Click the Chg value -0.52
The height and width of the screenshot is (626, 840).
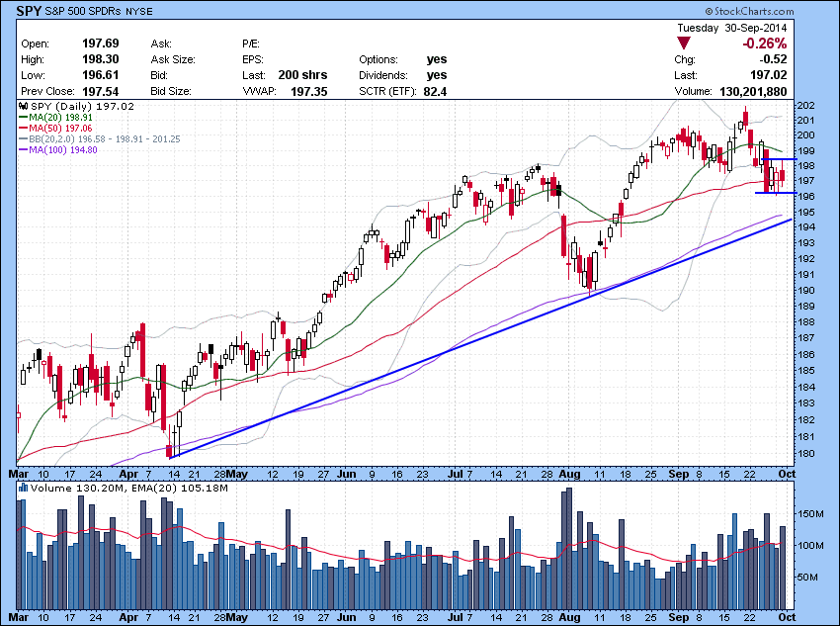click(774, 59)
